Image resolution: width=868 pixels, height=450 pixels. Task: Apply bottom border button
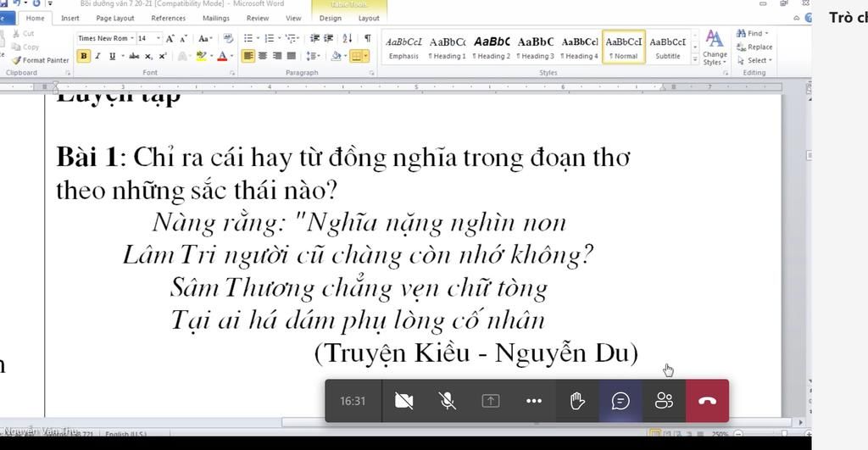pyautogui.click(x=356, y=56)
